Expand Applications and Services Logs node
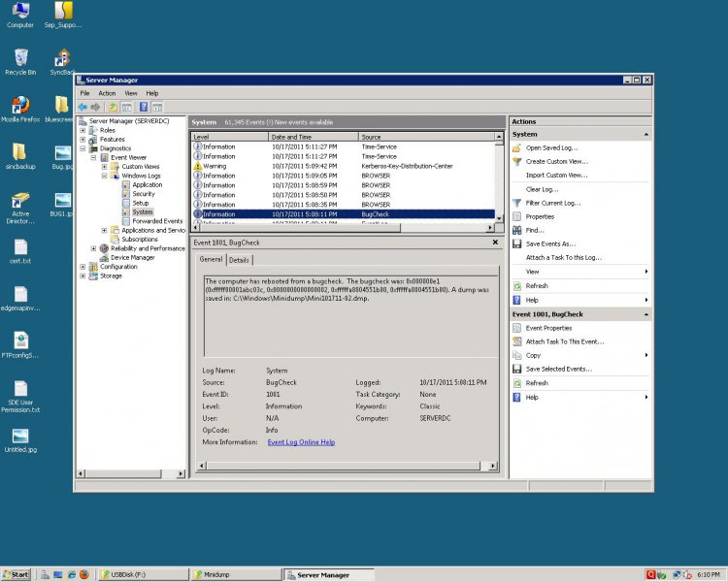Viewport: 728px width, 582px height. pyautogui.click(x=105, y=230)
